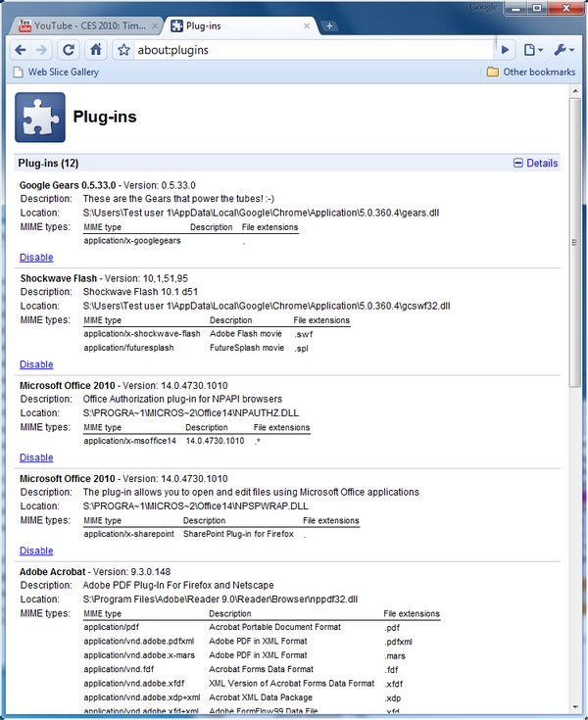Click 'application/x-shockwave-flash' MIME type

[x=142, y=334]
